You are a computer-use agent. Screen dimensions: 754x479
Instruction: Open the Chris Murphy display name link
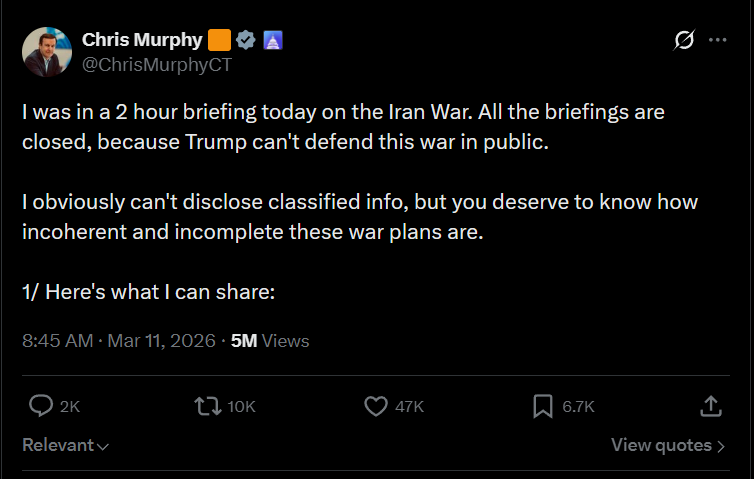click(x=142, y=40)
